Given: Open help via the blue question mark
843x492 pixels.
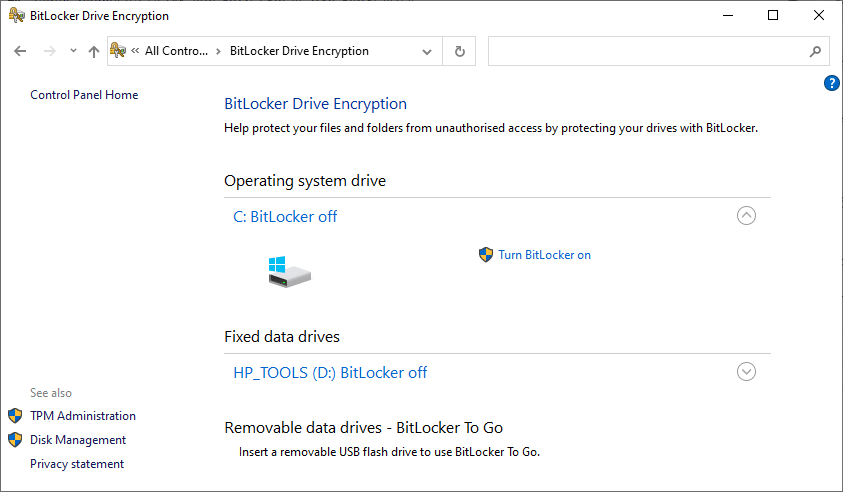Looking at the screenshot, I should 831,83.
